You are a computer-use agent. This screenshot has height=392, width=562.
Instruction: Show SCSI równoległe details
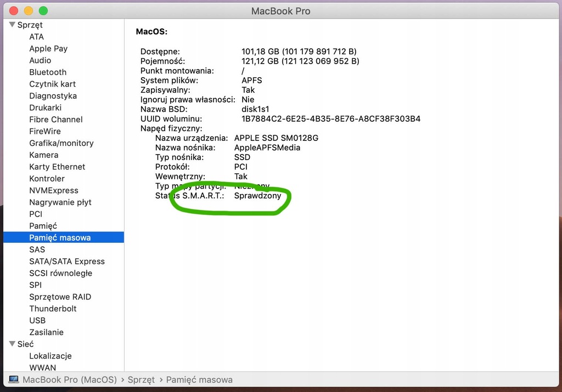click(x=60, y=273)
